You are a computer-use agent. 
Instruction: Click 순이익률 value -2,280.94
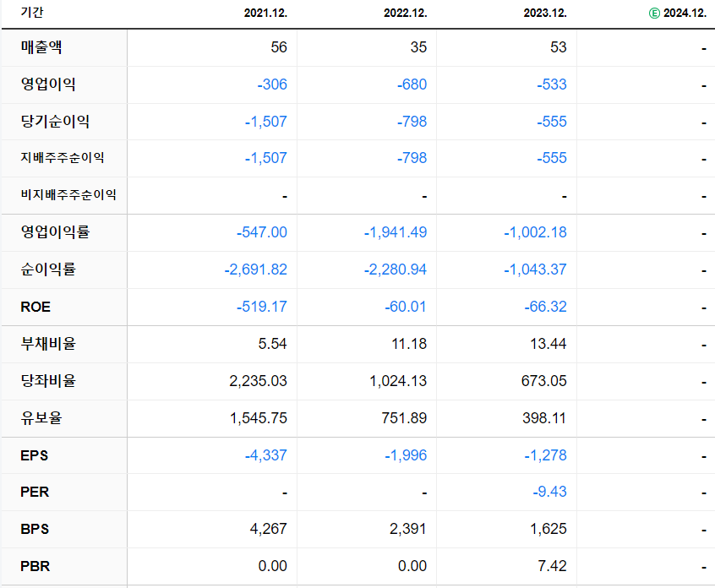396,269
